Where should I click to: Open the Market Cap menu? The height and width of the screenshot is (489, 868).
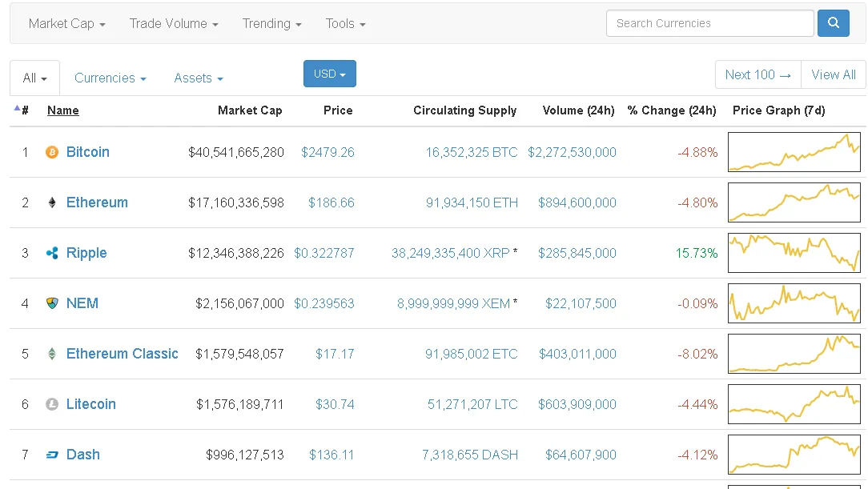click(66, 24)
